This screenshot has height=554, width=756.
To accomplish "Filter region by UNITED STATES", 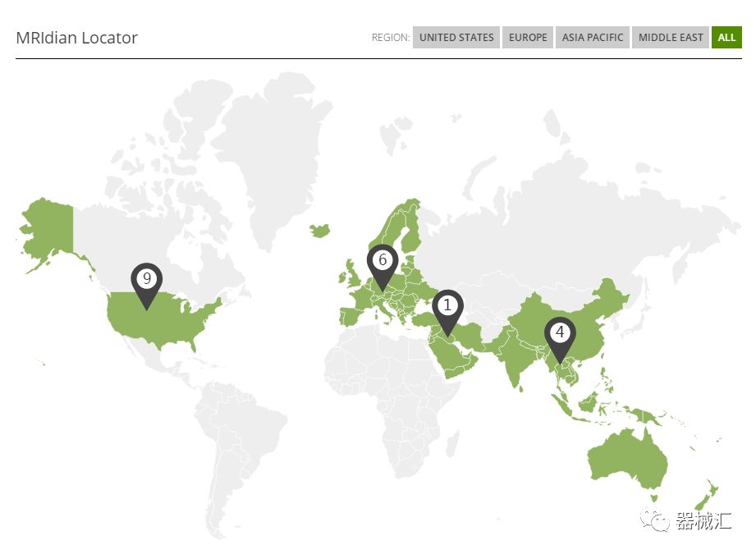I will point(456,38).
